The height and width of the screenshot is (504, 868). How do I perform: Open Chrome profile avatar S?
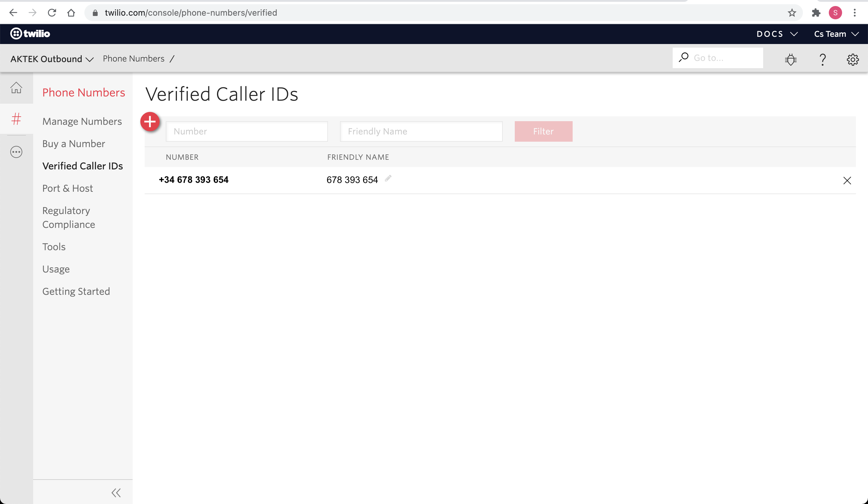(x=835, y=13)
